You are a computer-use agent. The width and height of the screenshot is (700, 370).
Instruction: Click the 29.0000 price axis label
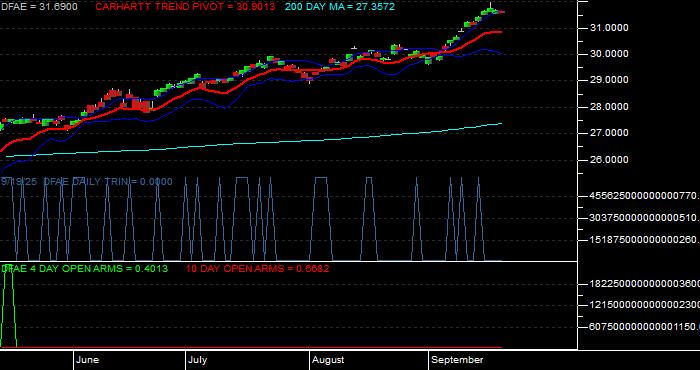[x=609, y=80]
